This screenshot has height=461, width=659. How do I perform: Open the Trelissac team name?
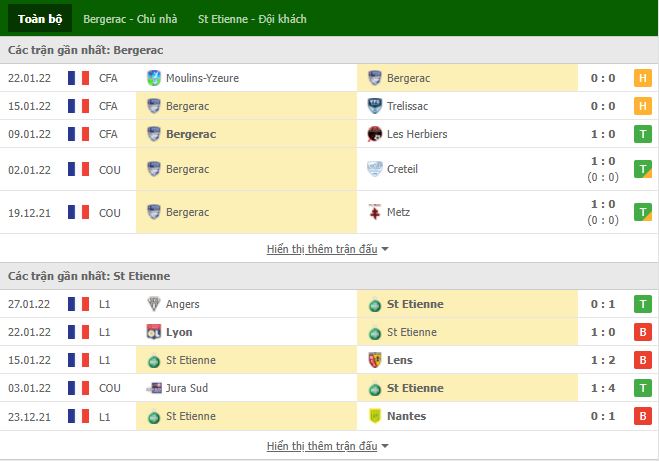(x=407, y=106)
